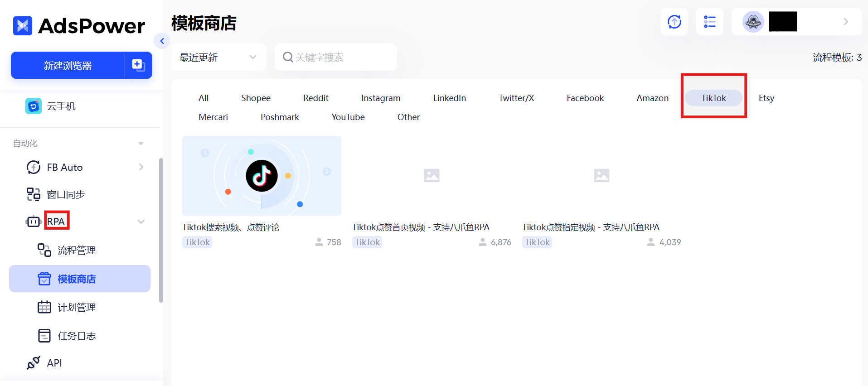The image size is (868, 386).
Task: Open the 最近更新 sort dropdown
Action: (x=219, y=57)
